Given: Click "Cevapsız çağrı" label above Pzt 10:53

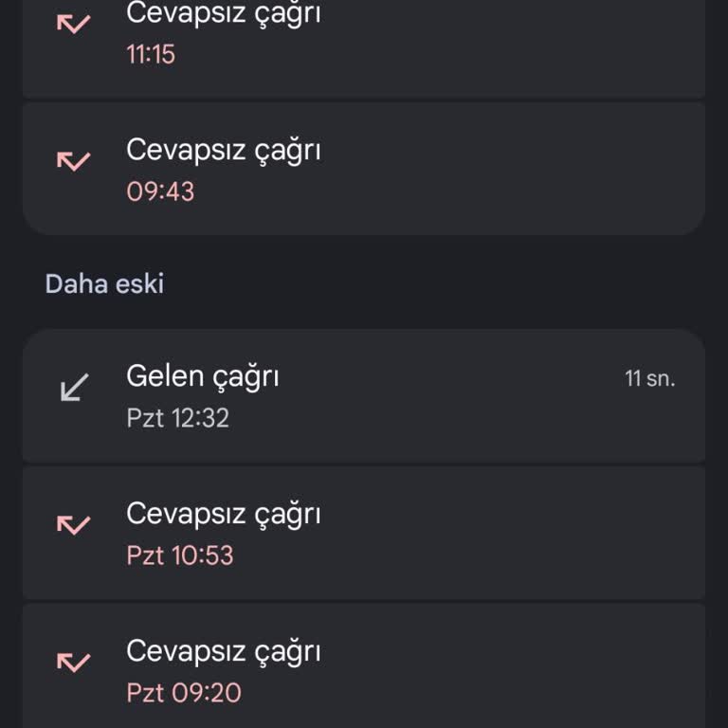Looking at the screenshot, I should [x=224, y=514].
